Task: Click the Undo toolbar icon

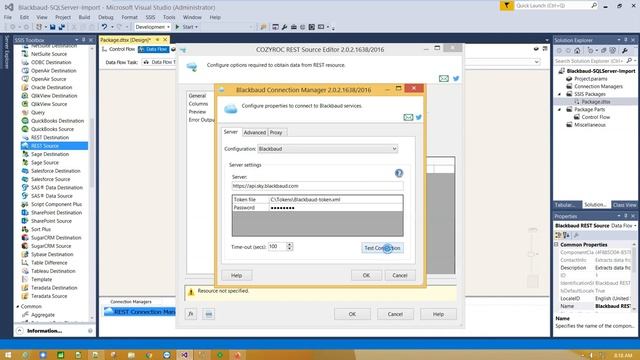Action: 104,27
